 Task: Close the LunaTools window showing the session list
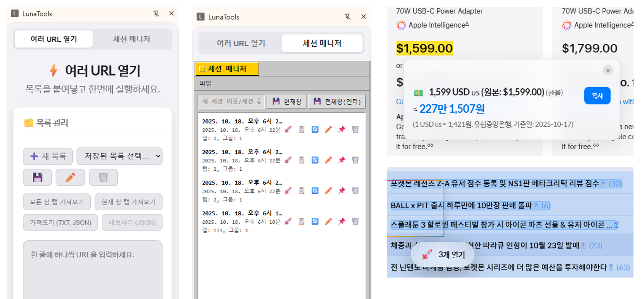tap(364, 17)
